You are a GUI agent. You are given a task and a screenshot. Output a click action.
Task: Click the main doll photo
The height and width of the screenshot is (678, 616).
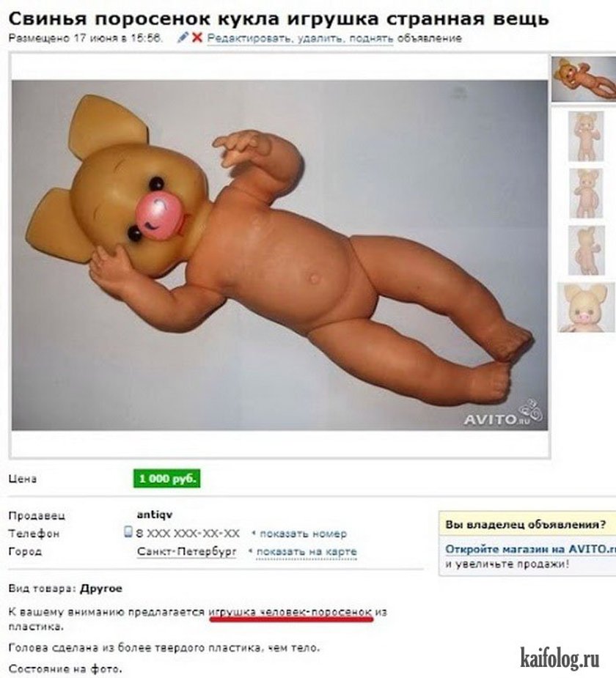point(279,255)
